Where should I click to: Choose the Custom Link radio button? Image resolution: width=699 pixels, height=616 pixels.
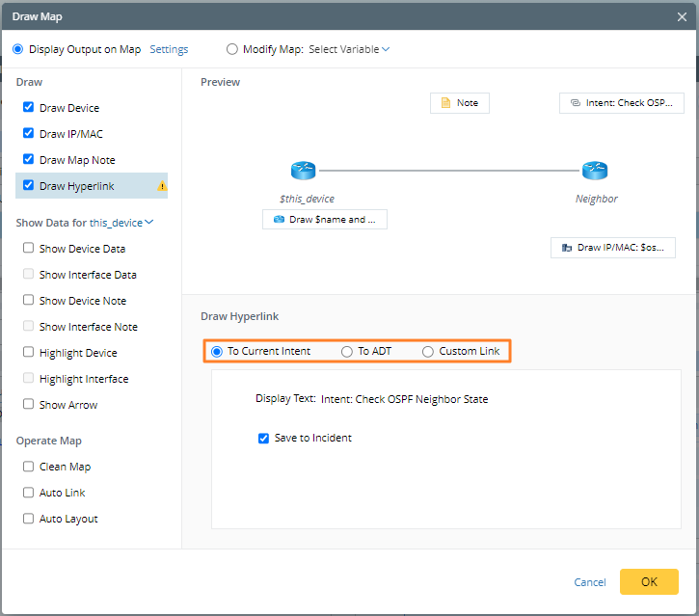pos(428,352)
